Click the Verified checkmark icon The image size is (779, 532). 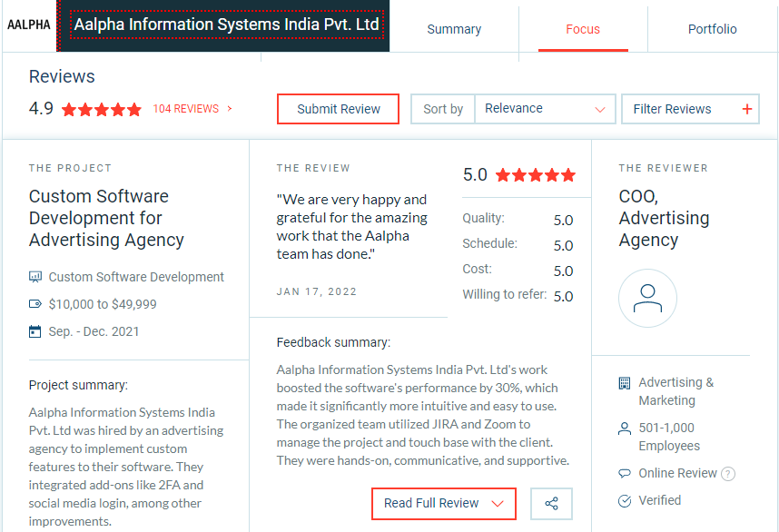point(625,501)
